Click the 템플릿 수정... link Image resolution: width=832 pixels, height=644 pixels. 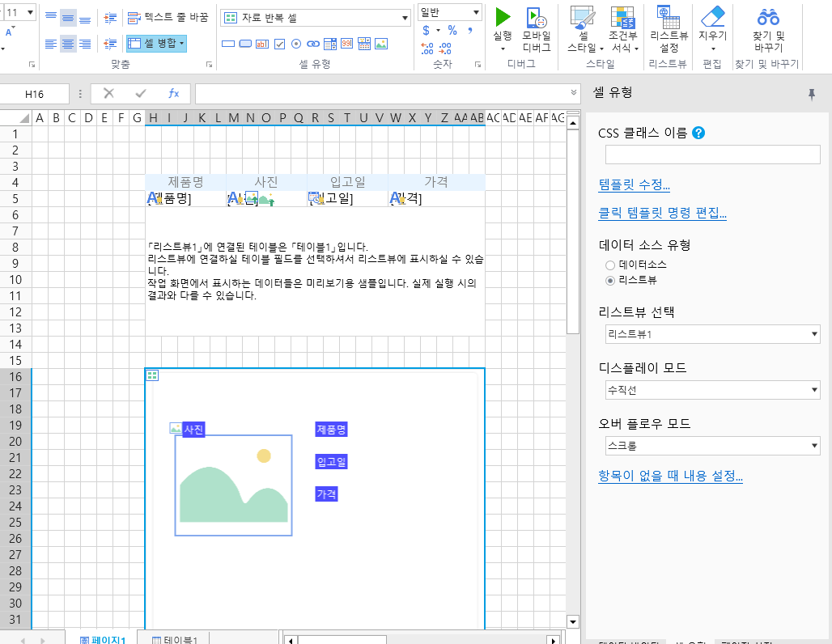click(x=634, y=184)
